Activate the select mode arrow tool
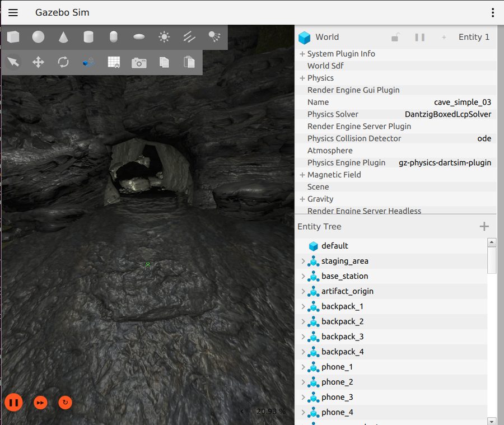 pyautogui.click(x=13, y=62)
